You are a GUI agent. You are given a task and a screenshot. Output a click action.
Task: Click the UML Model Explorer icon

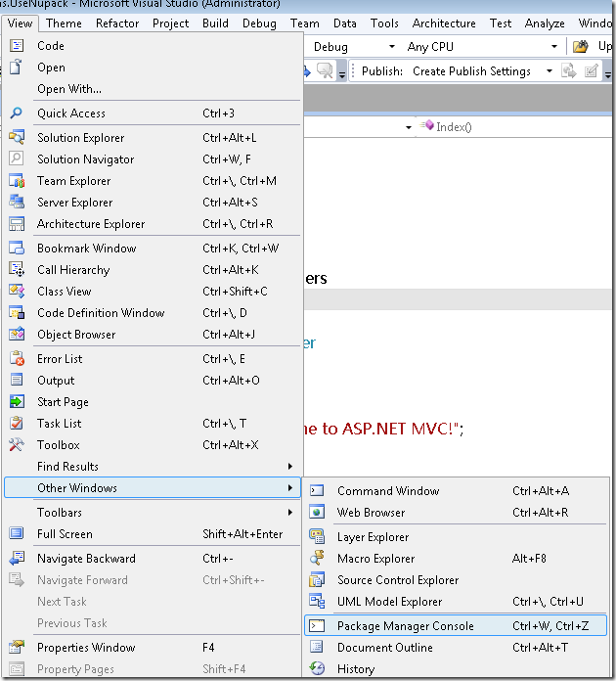[317, 601]
